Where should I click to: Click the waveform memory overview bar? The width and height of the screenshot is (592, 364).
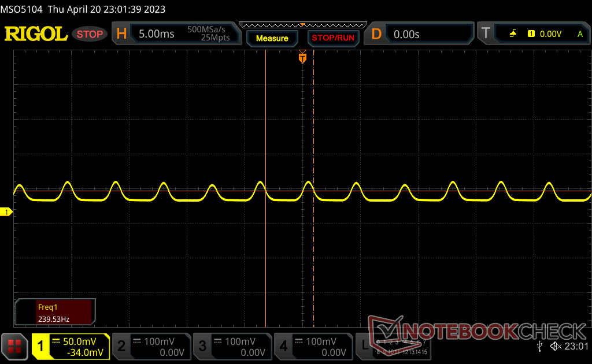coord(303,25)
